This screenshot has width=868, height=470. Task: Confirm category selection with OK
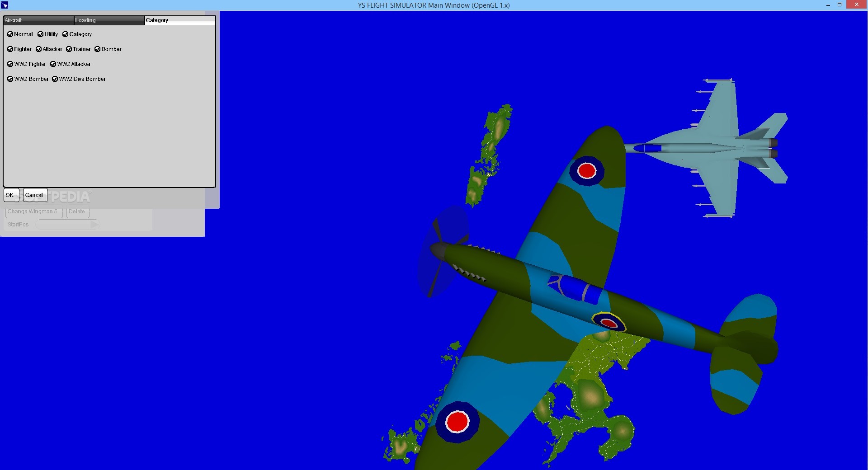(x=11, y=195)
